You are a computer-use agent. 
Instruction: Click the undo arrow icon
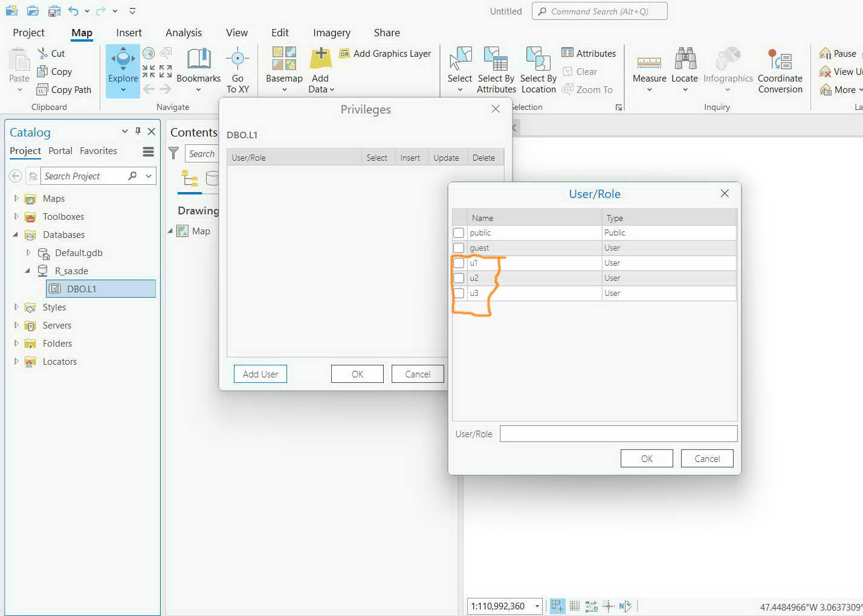coord(73,11)
